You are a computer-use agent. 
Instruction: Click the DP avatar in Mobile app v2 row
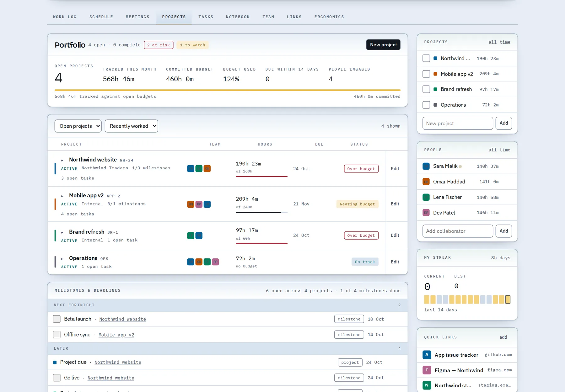(x=199, y=204)
